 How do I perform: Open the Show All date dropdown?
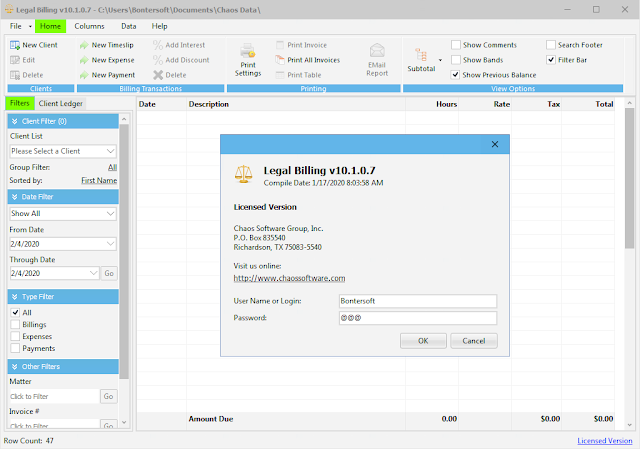click(x=110, y=214)
